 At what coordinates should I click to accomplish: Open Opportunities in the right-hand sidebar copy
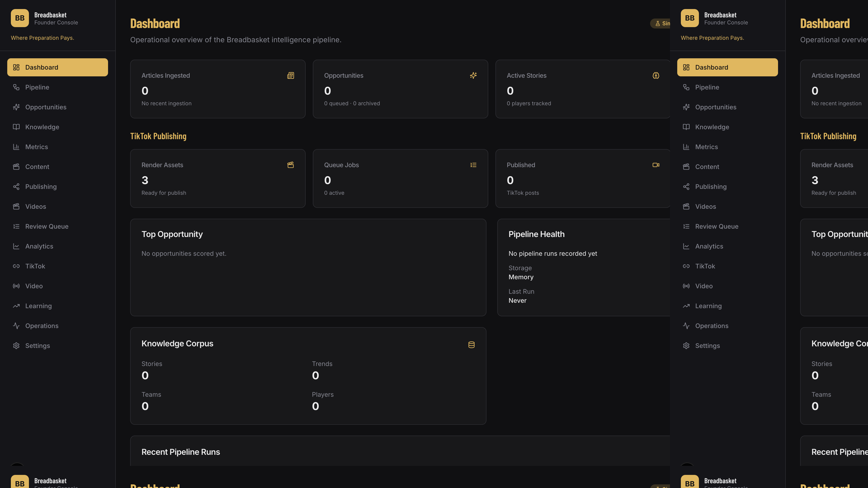coord(727,107)
